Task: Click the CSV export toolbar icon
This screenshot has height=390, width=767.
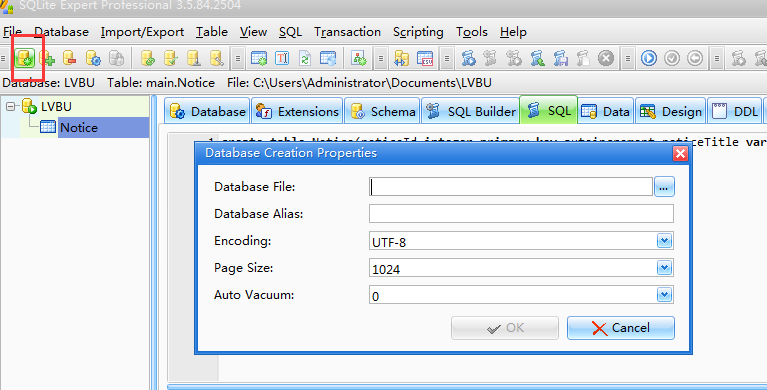Action: pos(425,58)
